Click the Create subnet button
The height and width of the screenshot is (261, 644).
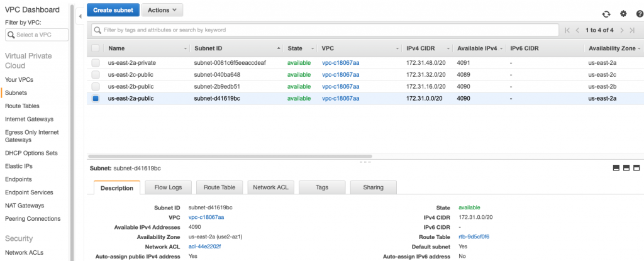coord(113,10)
